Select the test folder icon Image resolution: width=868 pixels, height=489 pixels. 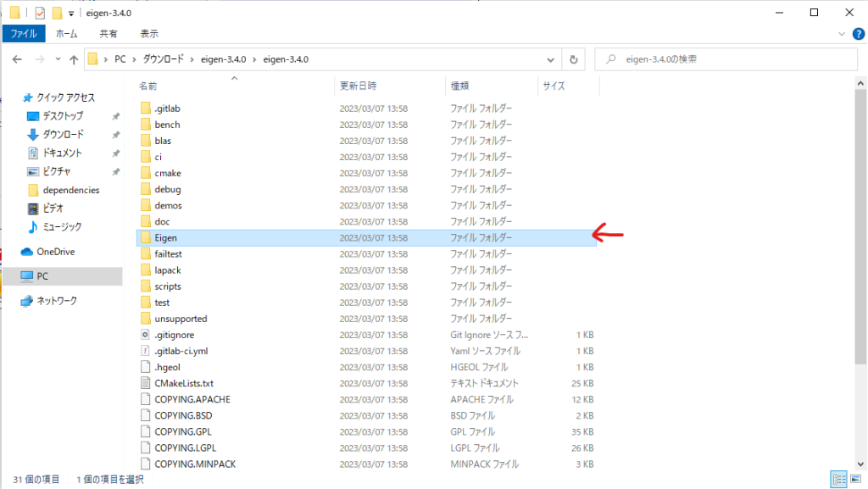[x=146, y=303]
